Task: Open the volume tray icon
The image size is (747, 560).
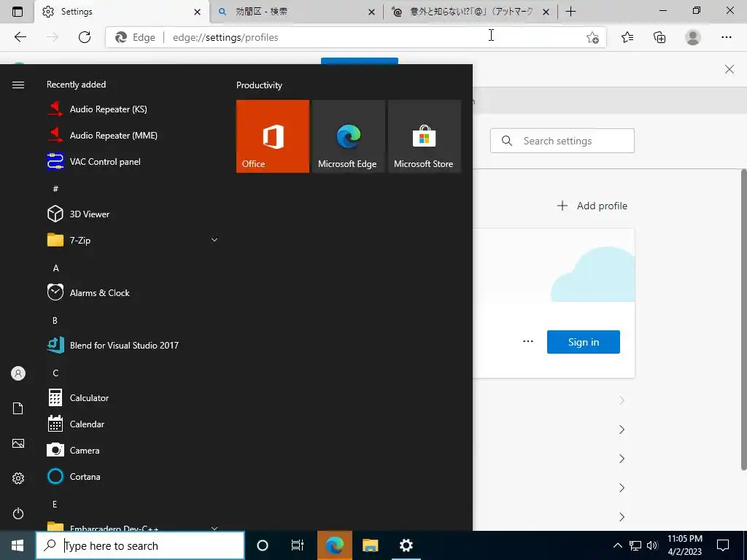Action: 652,545
